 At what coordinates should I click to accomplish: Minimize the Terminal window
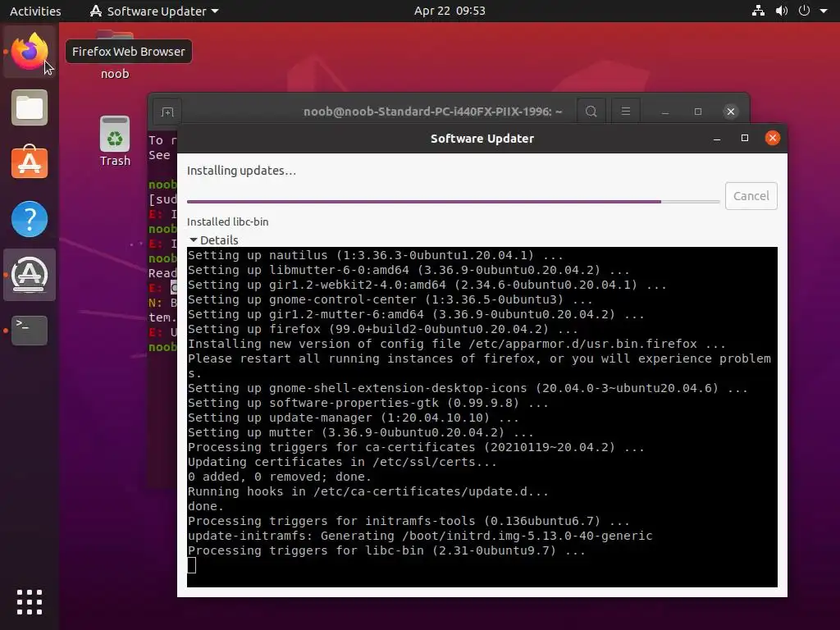664,112
